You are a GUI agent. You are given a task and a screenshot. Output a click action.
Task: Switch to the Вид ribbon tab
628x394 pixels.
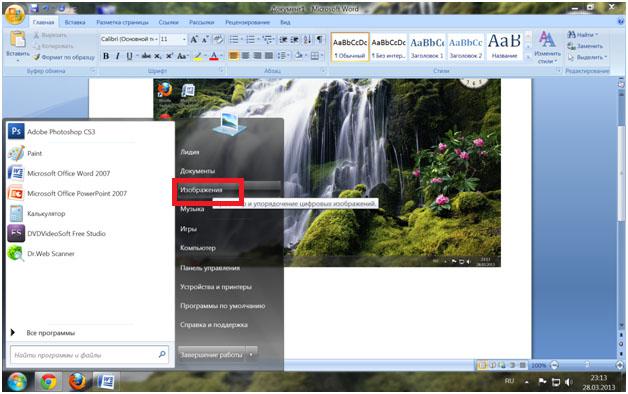point(285,22)
